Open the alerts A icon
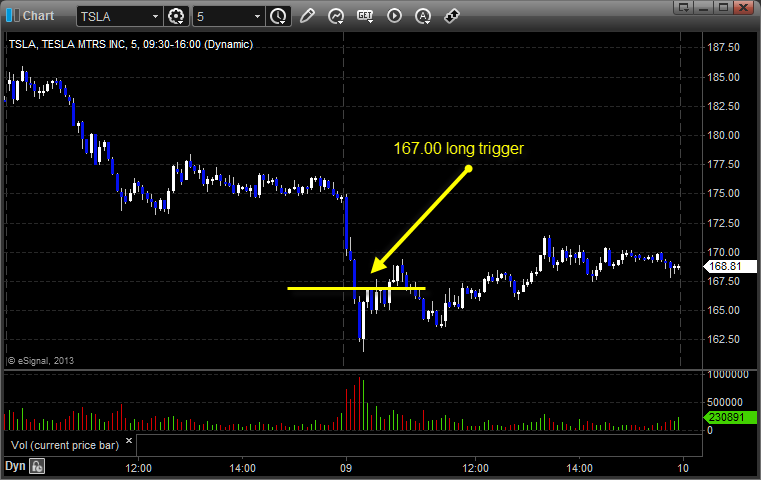 pos(423,16)
